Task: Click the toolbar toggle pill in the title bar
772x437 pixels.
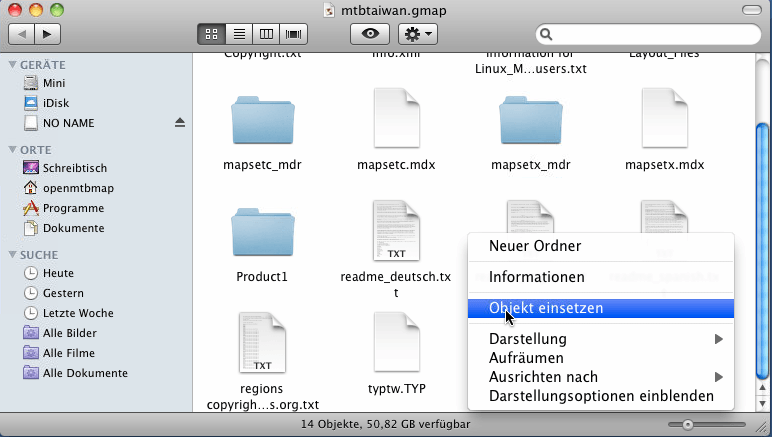Action: click(751, 10)
